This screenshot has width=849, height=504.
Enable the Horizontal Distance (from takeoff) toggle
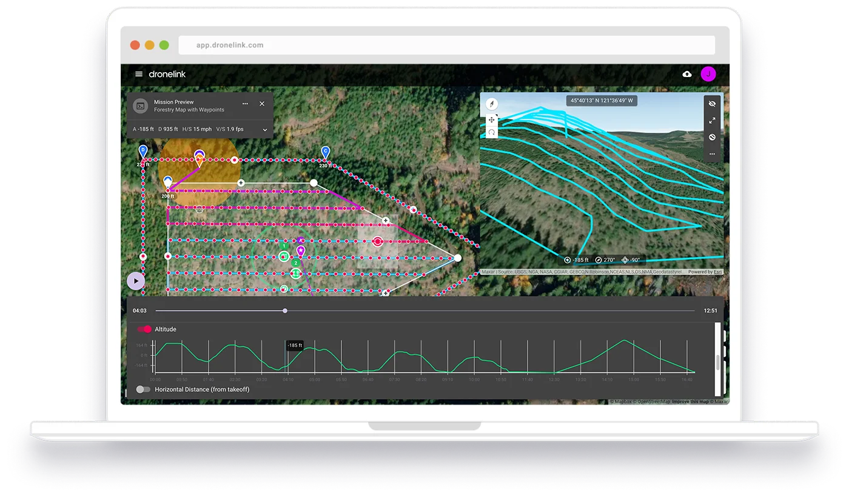point(144,389)
